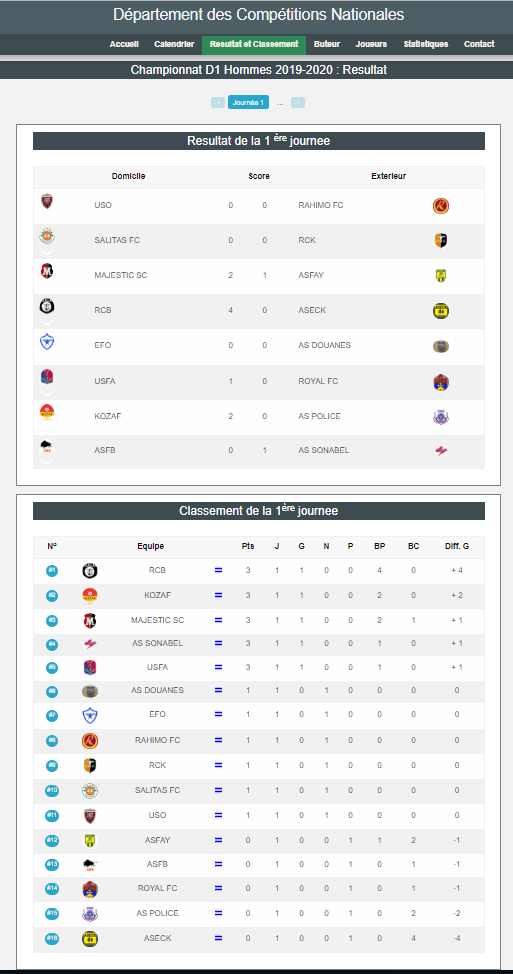The image size is (513, 974).
Task: Open the Contact menu item
Action: point(479,44)
